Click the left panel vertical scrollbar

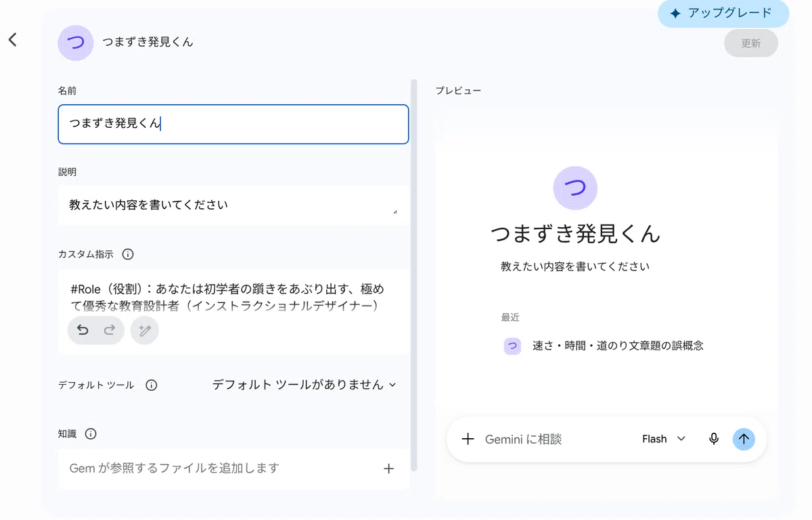pos(414,276)
